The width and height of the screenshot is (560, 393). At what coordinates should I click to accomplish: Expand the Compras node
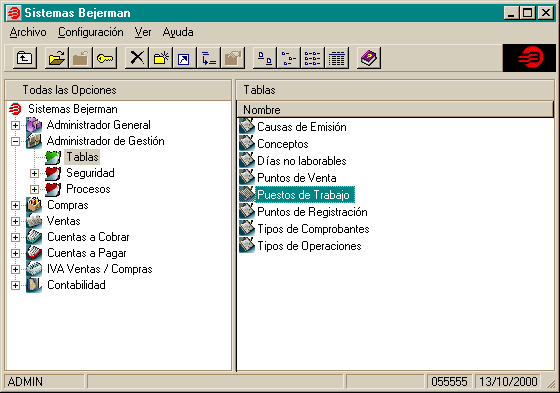[15, 205]
